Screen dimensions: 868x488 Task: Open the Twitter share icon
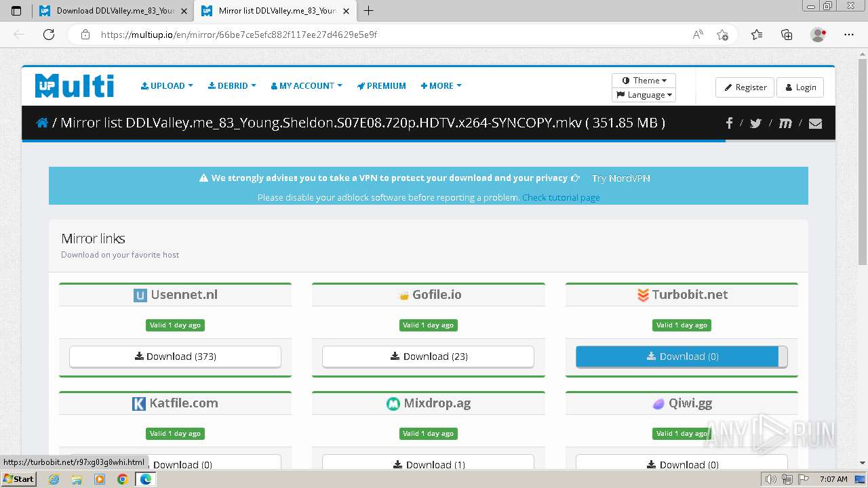pos(755,123)
